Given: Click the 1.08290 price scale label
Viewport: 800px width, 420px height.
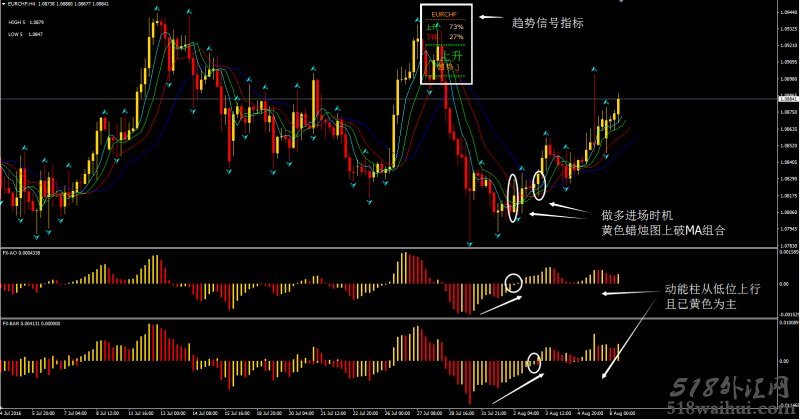Looking at the screenshot, I should [788, 179].
